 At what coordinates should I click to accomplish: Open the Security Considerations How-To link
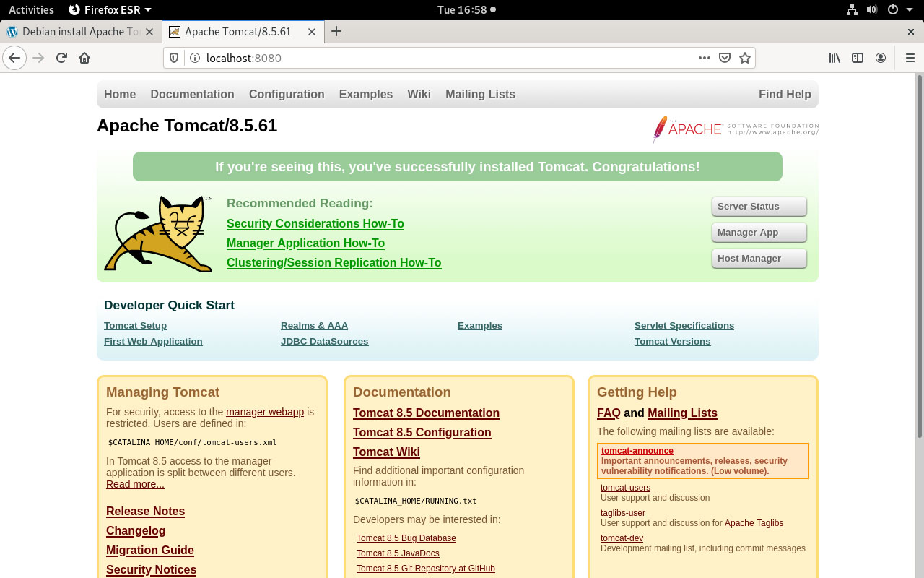pos(315,224)
